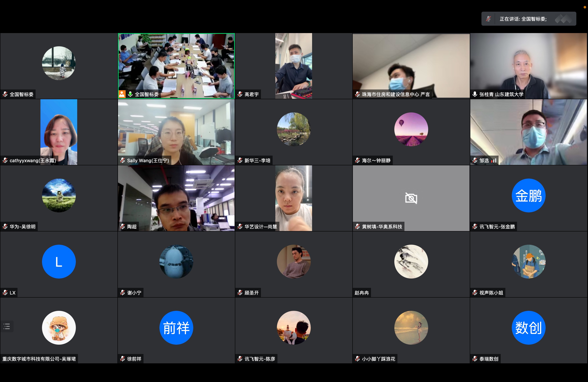Click muted mic icon of LX
588x382 pixels.
[5, 293]
